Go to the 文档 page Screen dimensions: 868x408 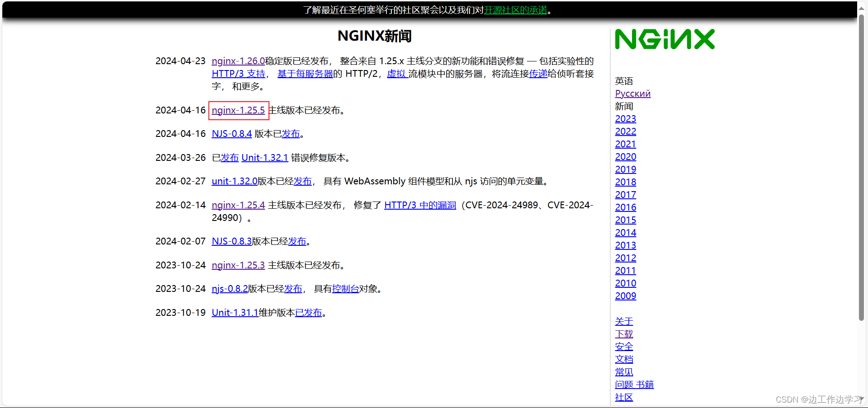[624, 359]
